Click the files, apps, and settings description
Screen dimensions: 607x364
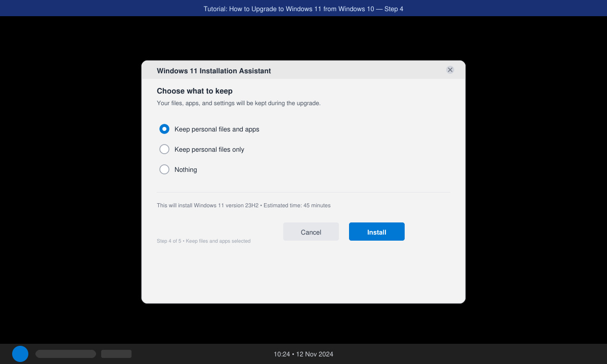239,103
